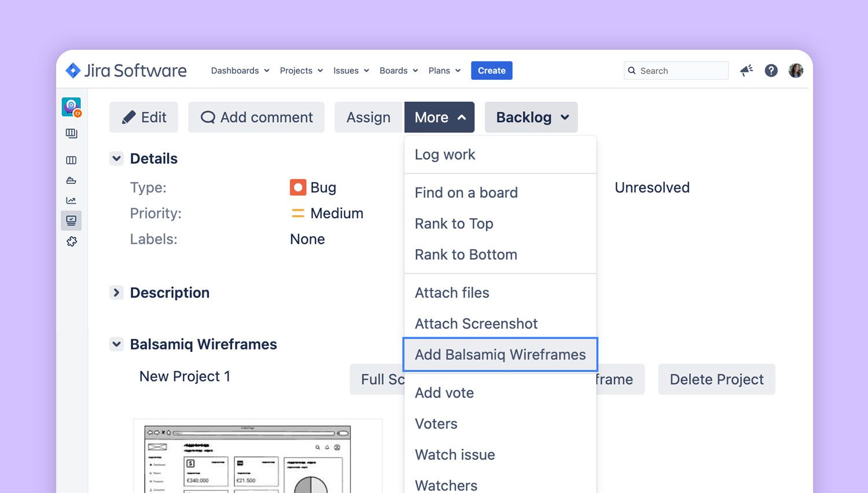Collapse the Details section
The height and width of the screenshot is (493, 868).
point(116,159)
